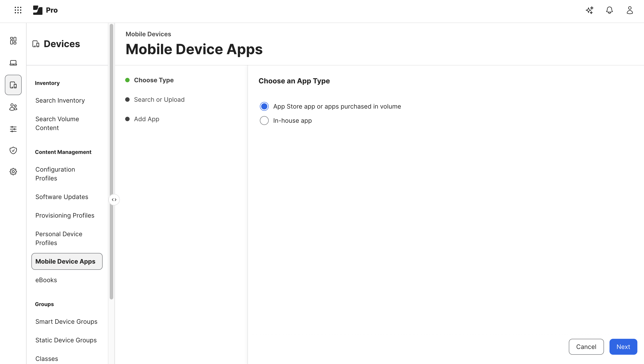Open the filter sliders icon in left rail

pyautogui.click(x=13, y=129)
